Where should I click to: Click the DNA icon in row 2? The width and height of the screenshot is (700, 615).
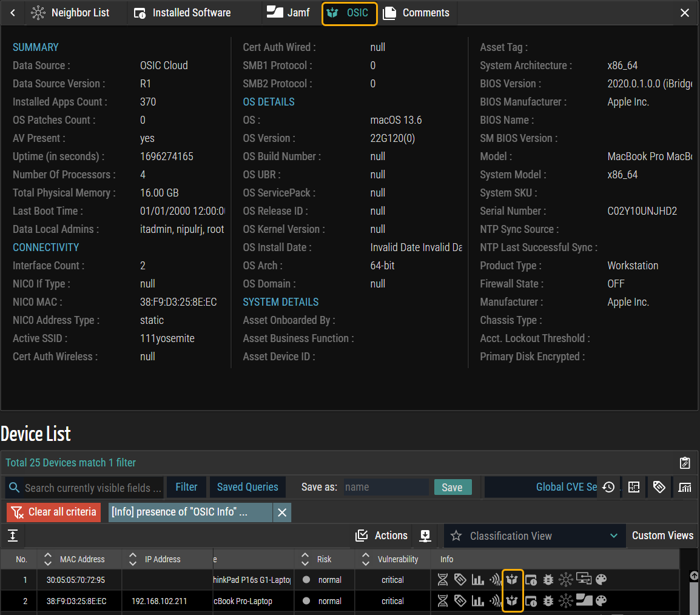[x=443, y=601]
